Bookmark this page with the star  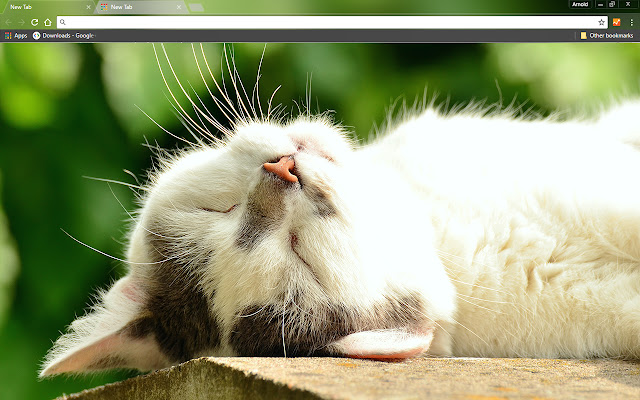[601, 22]
